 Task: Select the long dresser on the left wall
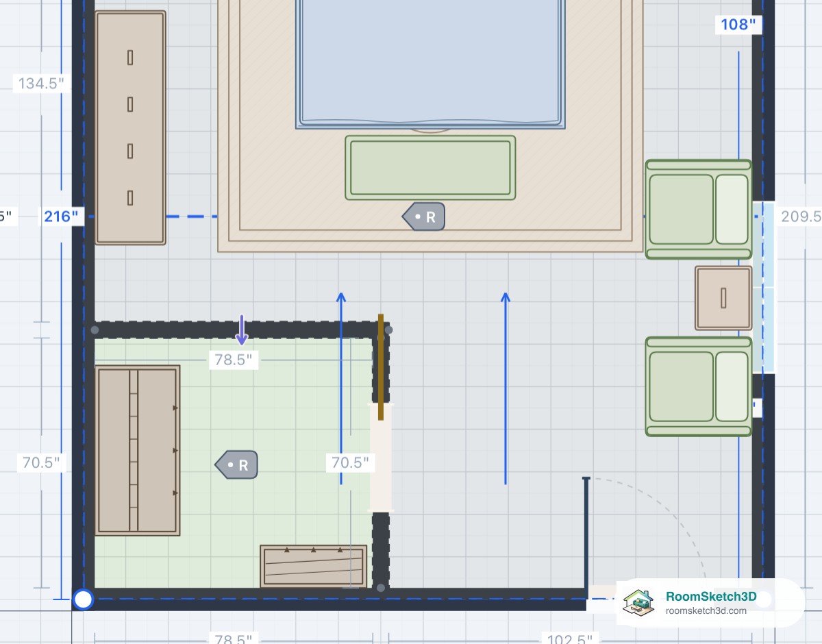pyautogui.click(x=130, y=127)
